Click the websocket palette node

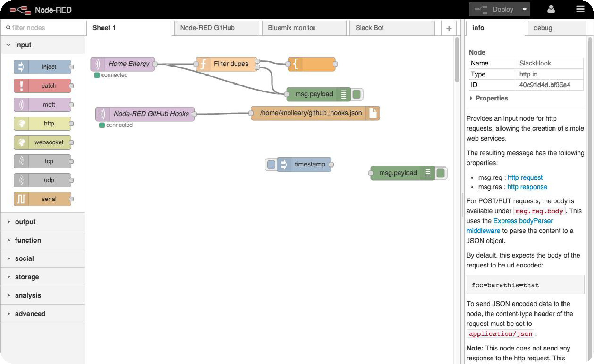tap(43, 142)
